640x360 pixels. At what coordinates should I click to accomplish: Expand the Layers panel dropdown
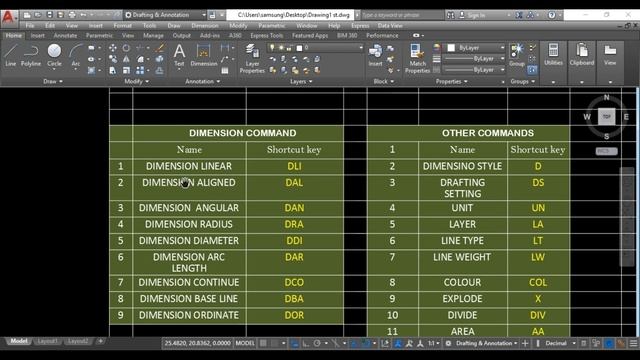coord(301,81)
